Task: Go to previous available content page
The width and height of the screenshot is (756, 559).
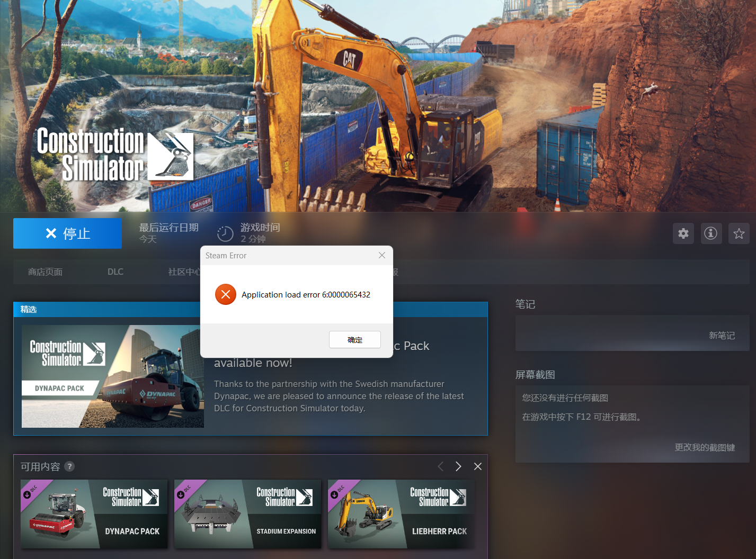Action: 441,466
